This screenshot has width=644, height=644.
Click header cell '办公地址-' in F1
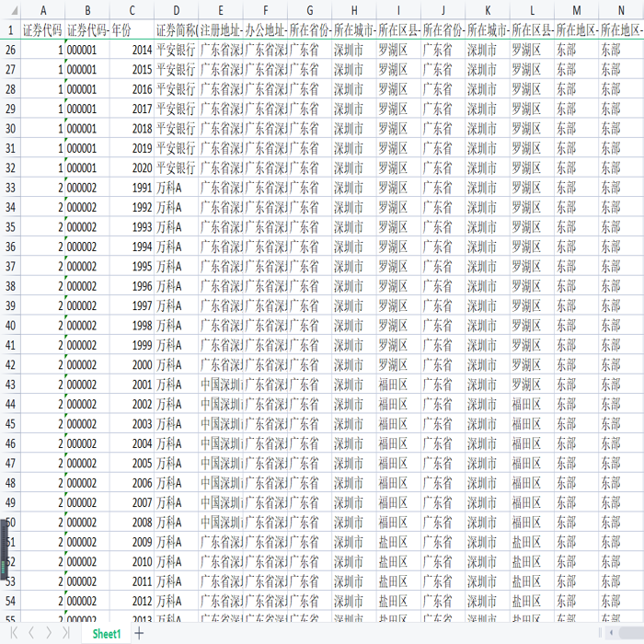point(265,30)
